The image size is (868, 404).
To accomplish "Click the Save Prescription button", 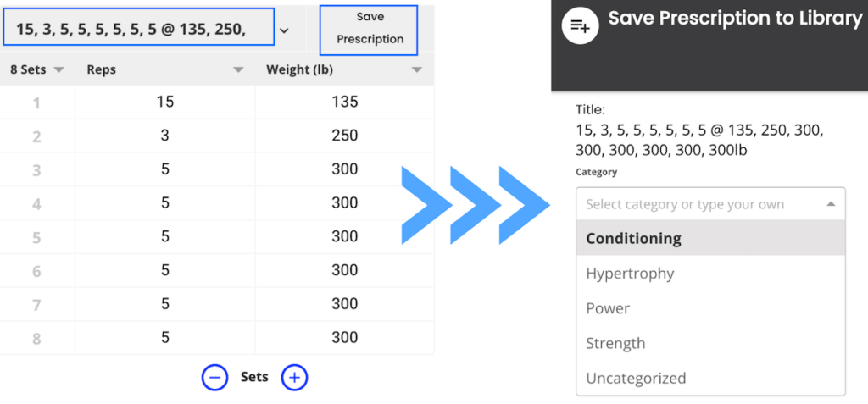I will point(370,28).
